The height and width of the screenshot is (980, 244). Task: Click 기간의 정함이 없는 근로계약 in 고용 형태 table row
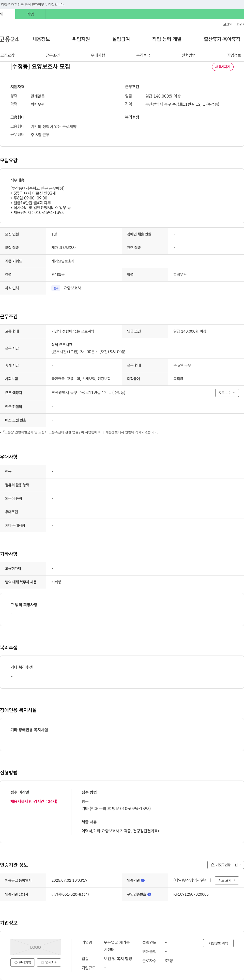(x=73, y=332)
